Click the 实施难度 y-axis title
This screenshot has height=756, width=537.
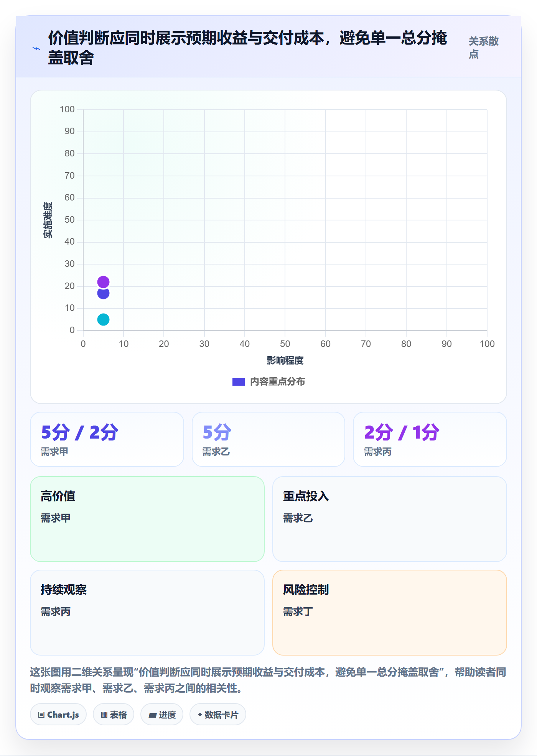tap(48, 220)
